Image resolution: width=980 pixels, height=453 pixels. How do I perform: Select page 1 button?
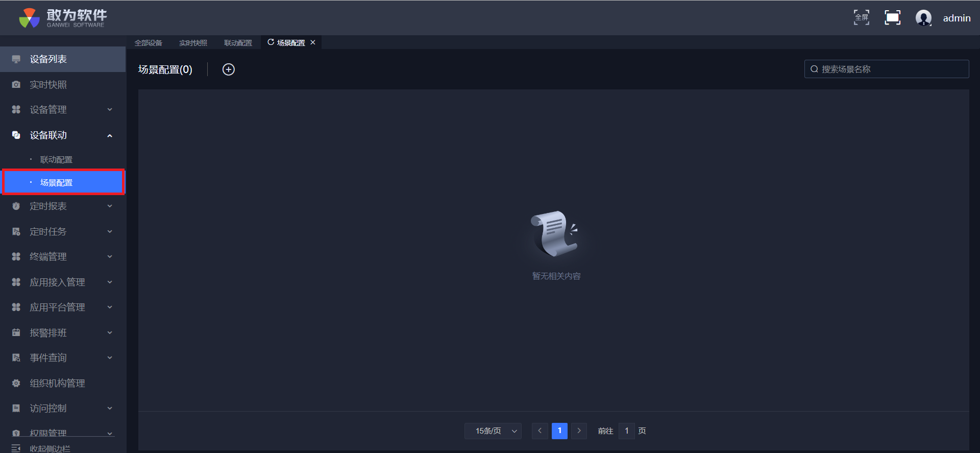click(559, 431)
